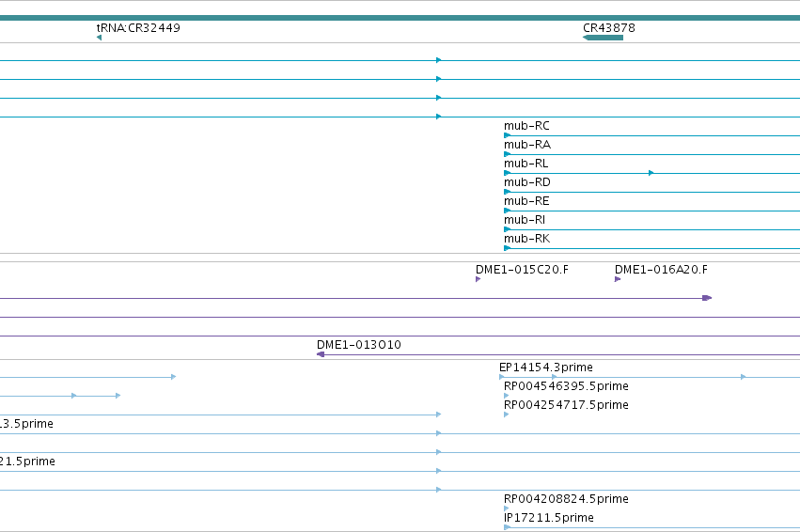
Task: Click the mub-RK transcript label
Action: pos(527,239)
